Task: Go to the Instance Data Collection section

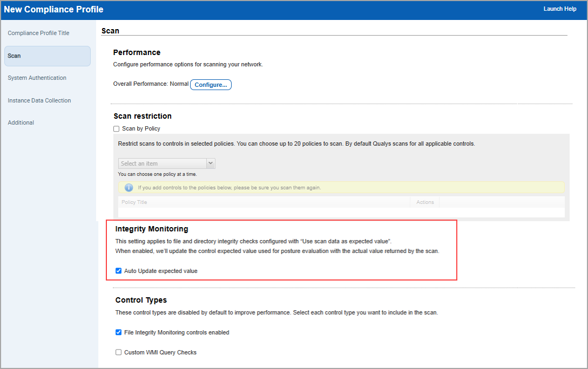Action: tap(39, 100)
